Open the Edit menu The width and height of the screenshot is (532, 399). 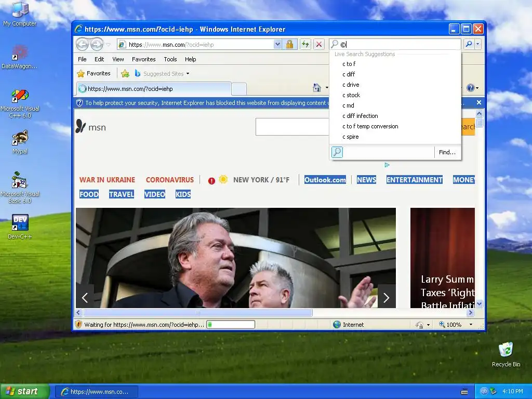click(99, 59)
